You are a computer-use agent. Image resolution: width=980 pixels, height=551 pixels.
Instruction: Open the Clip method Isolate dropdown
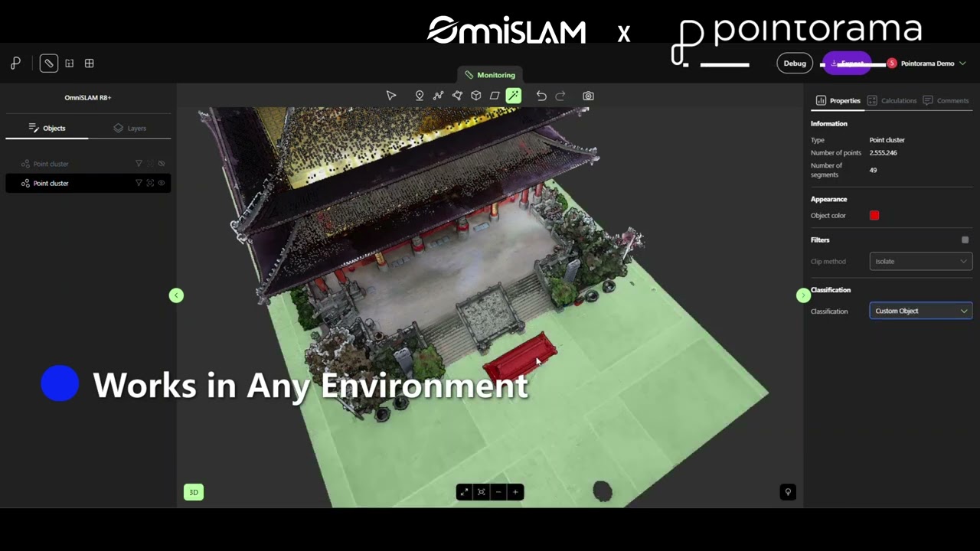point(921,261)
